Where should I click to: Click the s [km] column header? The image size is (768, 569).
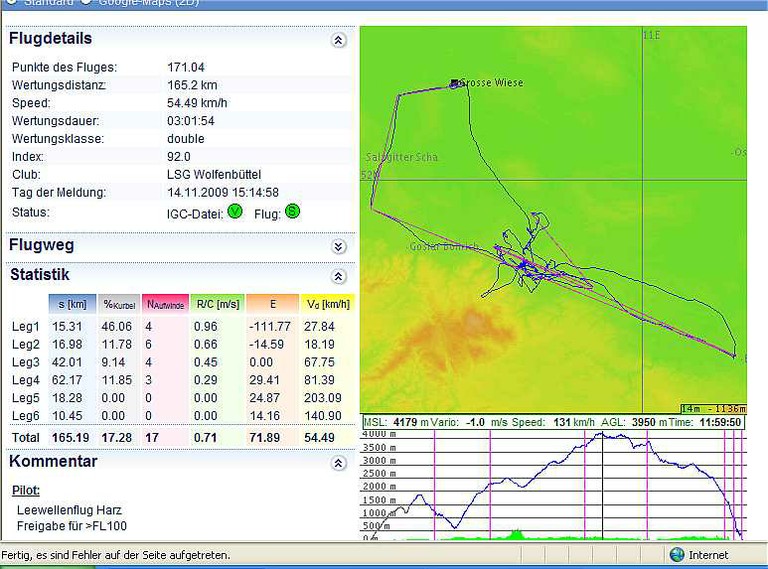[x=72, y=304]
